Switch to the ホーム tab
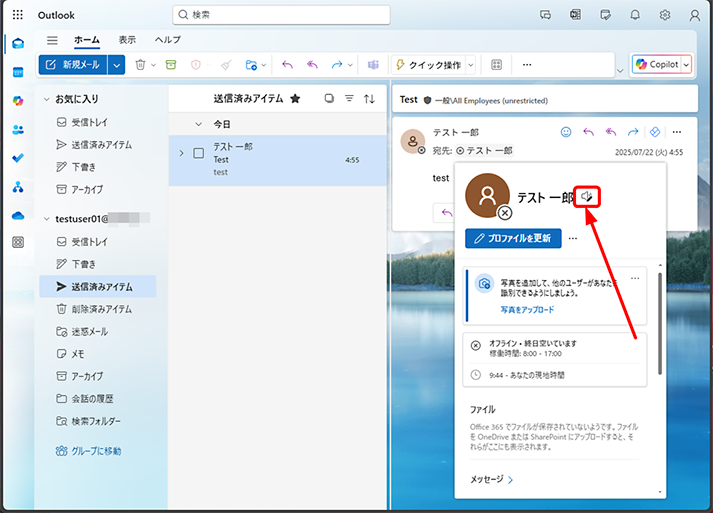Screen dimensions: 713x513 [x=87, y=40]
